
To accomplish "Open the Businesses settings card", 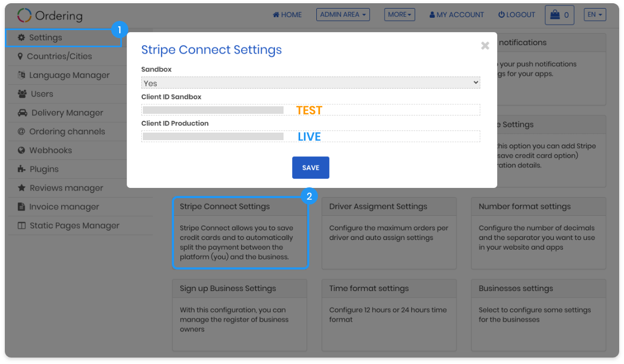I will (x=539, y=315).
